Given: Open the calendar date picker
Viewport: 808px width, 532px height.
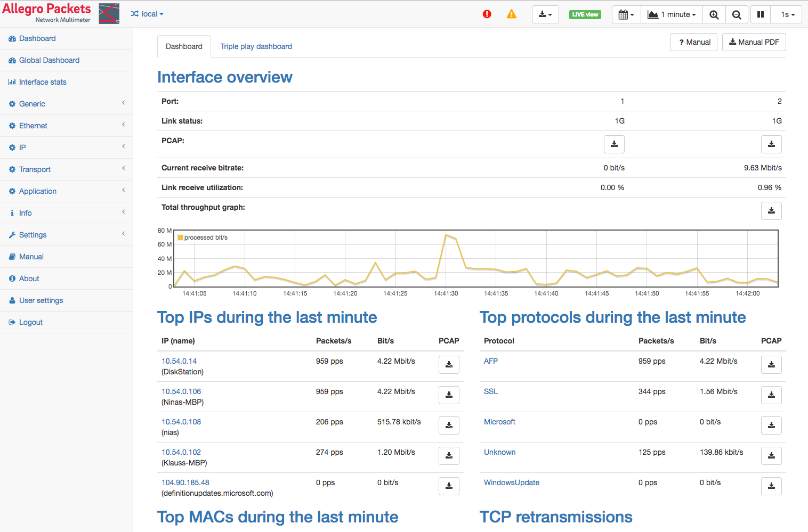Looking at the screenshot, I should point(626,15).
